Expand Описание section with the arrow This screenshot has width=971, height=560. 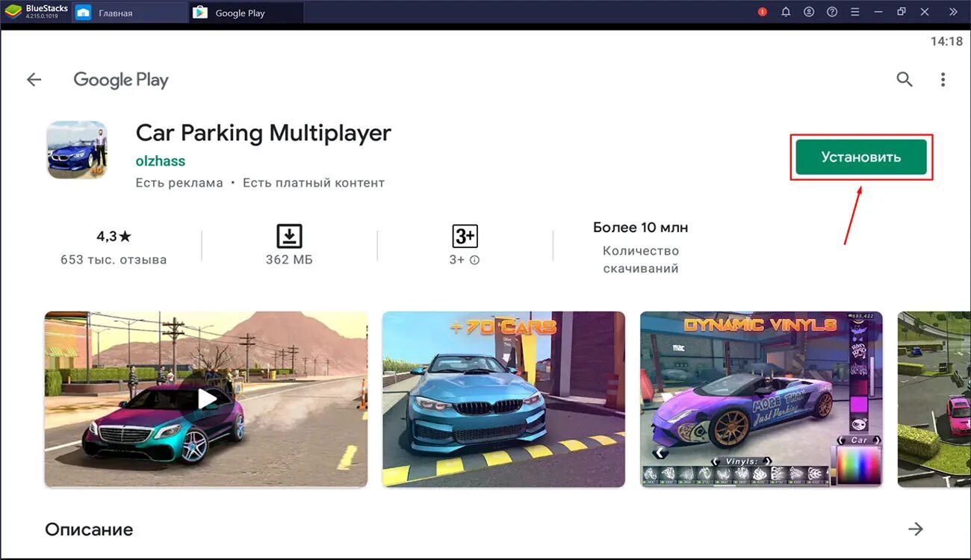(916, 529)
